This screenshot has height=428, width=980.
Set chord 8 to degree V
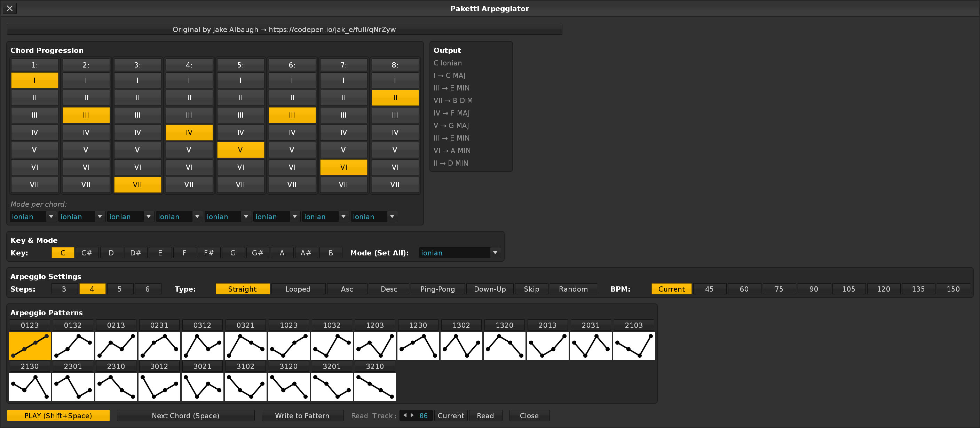pos(395,150)
